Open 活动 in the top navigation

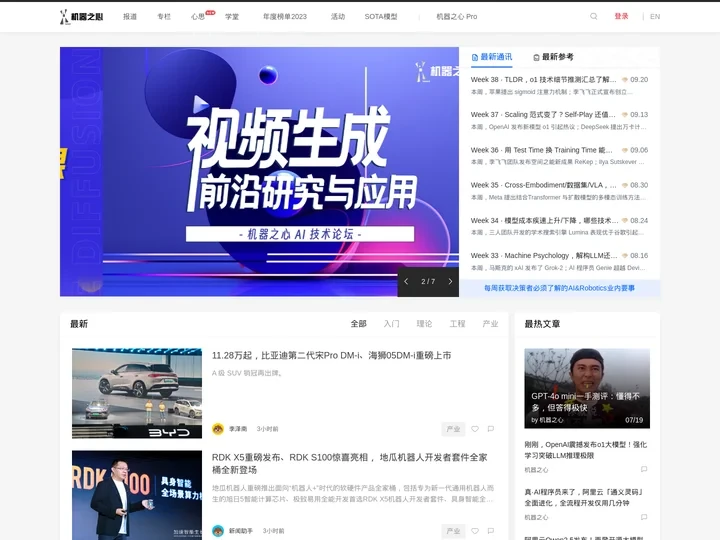(x=338, y=17)
